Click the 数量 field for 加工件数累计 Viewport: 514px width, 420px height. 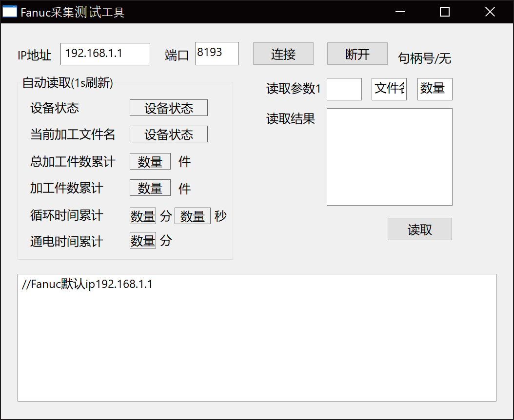tap(150, 188)
